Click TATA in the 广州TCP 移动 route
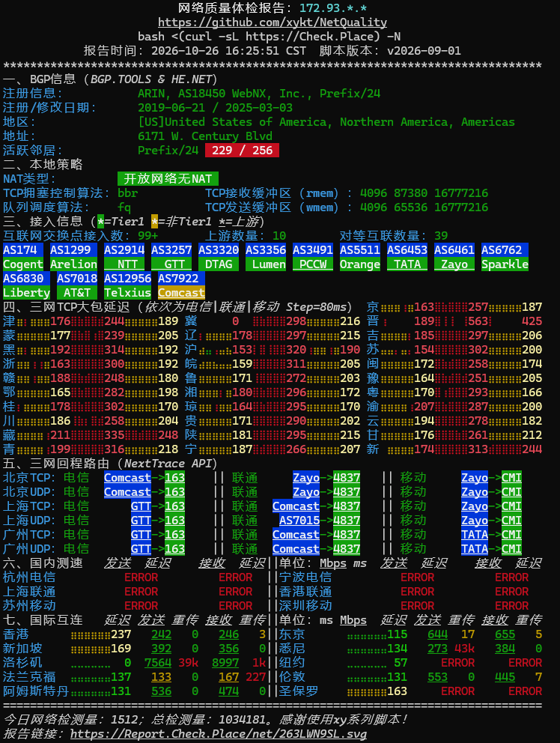Screen dimensions: 560x743 475,535
